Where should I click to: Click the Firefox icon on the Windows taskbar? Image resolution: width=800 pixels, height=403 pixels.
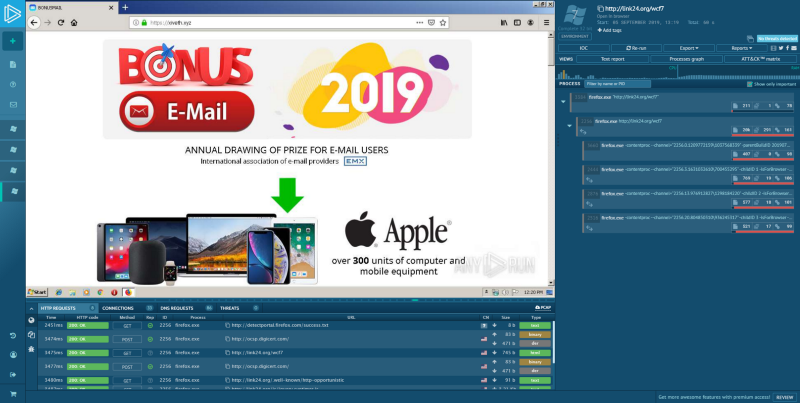point(129,292)
